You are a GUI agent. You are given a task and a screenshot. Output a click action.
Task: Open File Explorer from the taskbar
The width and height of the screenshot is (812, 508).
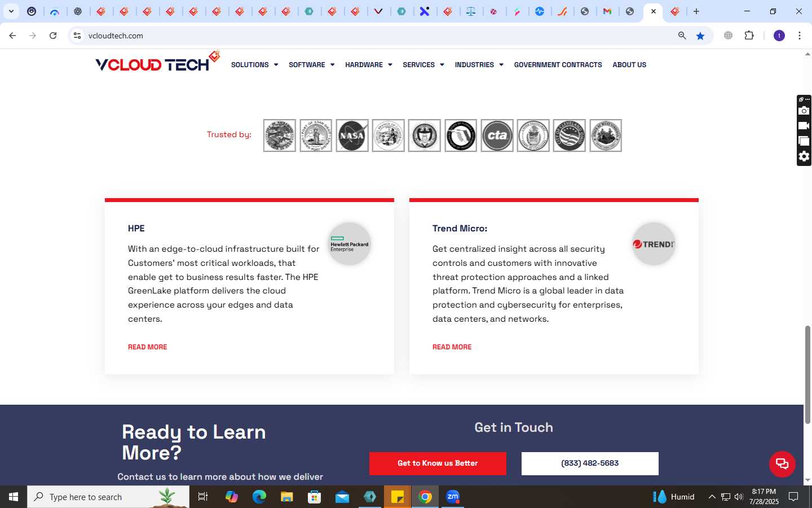287,497
